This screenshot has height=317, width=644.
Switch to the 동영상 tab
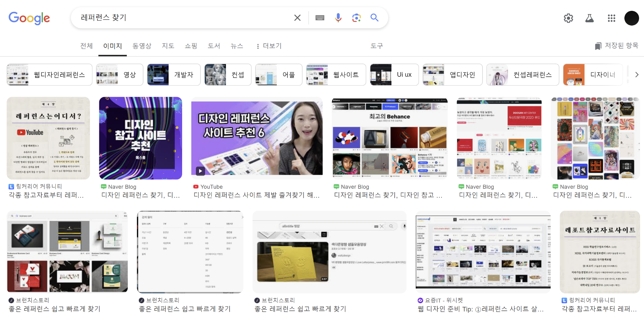point(142,46)
